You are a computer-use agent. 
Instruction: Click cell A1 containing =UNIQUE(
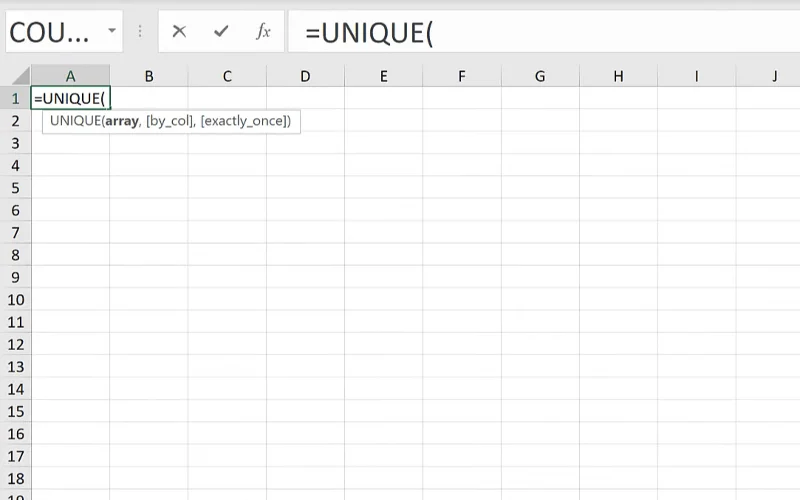point(70,98)
